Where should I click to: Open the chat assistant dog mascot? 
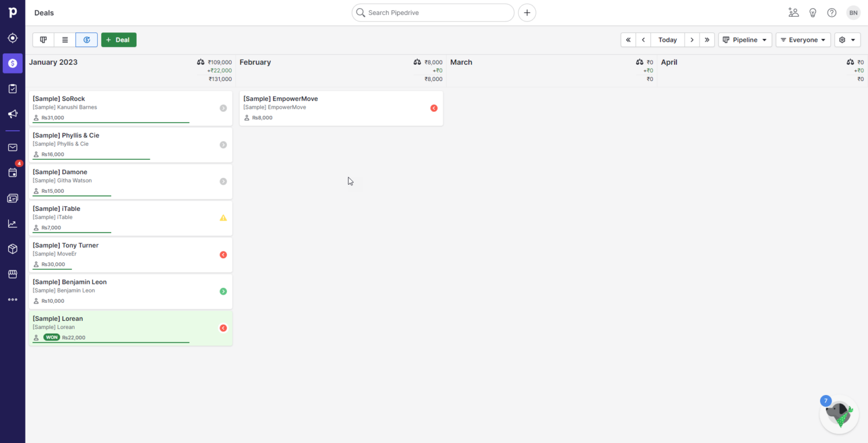click(839, 415)
